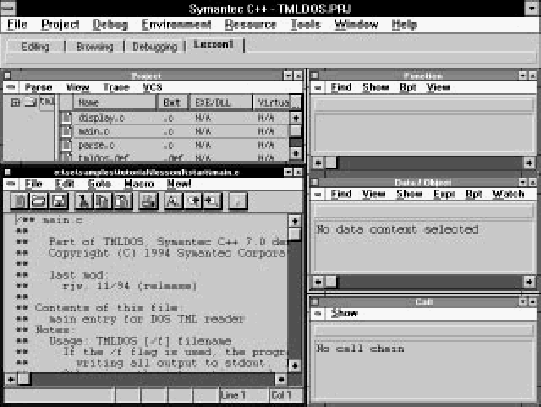Expand the project tree plus node
Image resolution: width=541 pixels, height=407 pixels.
pos(15,102)
